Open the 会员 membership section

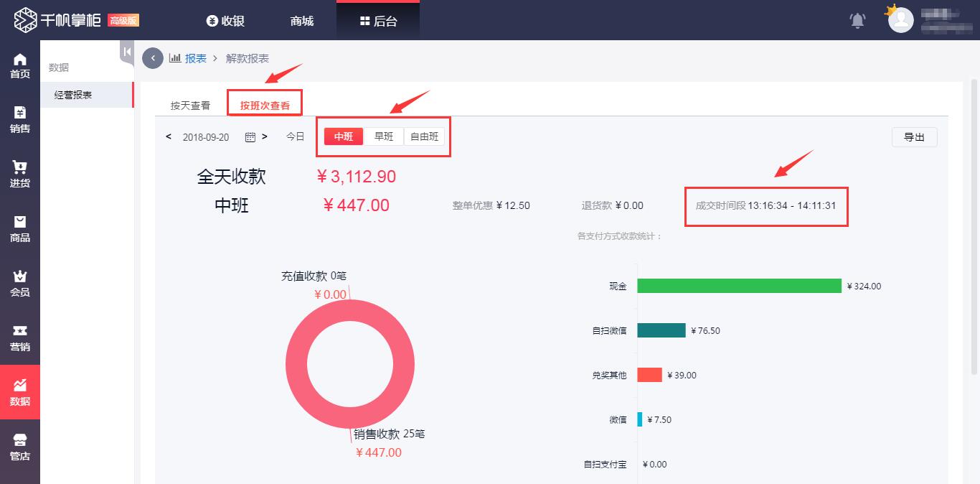coord(20,283)
